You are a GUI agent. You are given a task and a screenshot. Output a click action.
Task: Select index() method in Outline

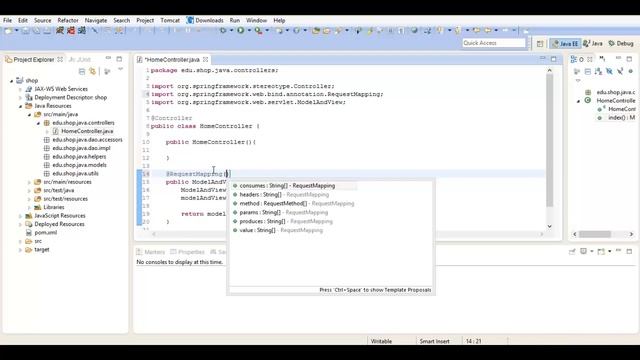[x=621, y=118]
